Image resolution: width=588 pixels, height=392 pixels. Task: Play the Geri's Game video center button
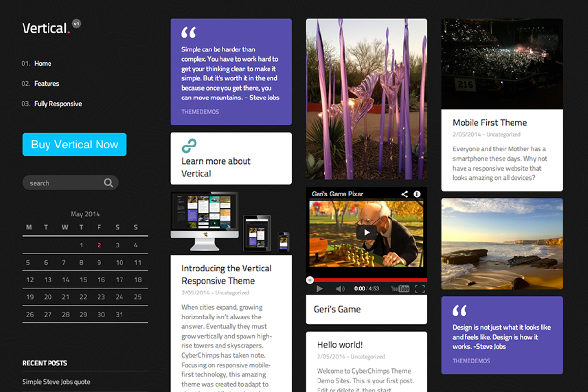point(367,232)
